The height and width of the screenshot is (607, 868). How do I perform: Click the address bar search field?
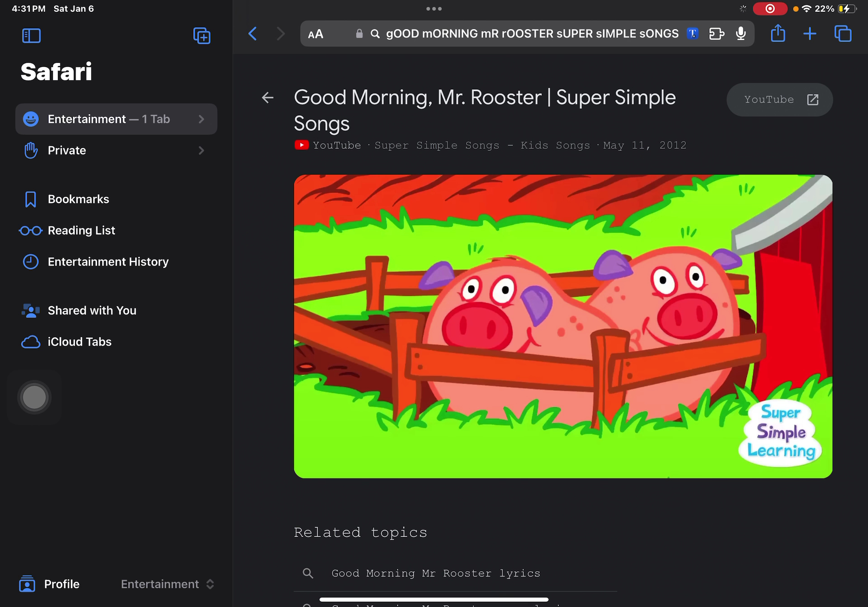click(x=532, y=33)
